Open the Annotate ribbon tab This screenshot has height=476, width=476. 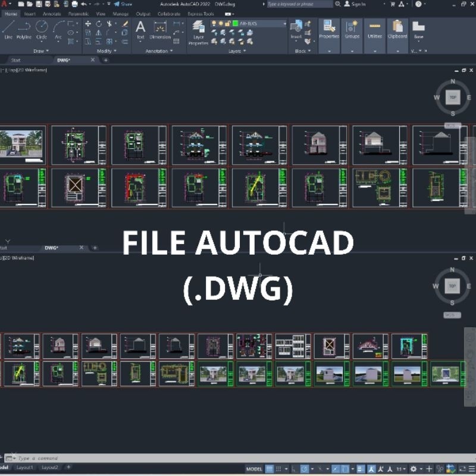coord(52,14)
